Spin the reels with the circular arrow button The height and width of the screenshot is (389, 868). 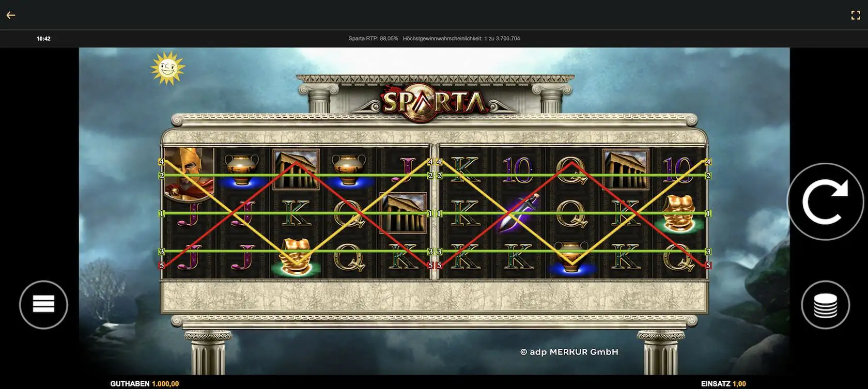(825, 201)
